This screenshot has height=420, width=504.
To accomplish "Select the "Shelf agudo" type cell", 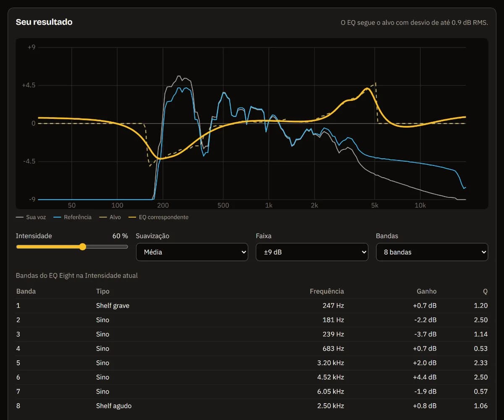I will click(114, 405).
